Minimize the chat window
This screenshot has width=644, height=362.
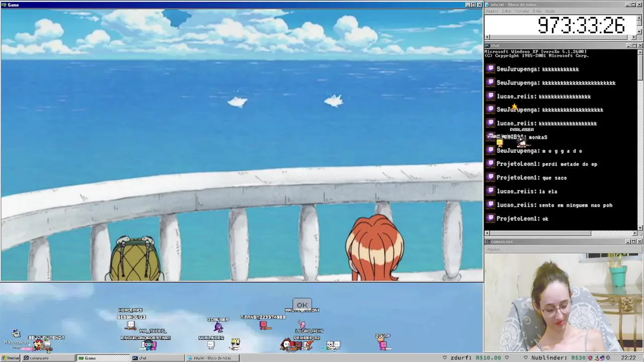628,46
